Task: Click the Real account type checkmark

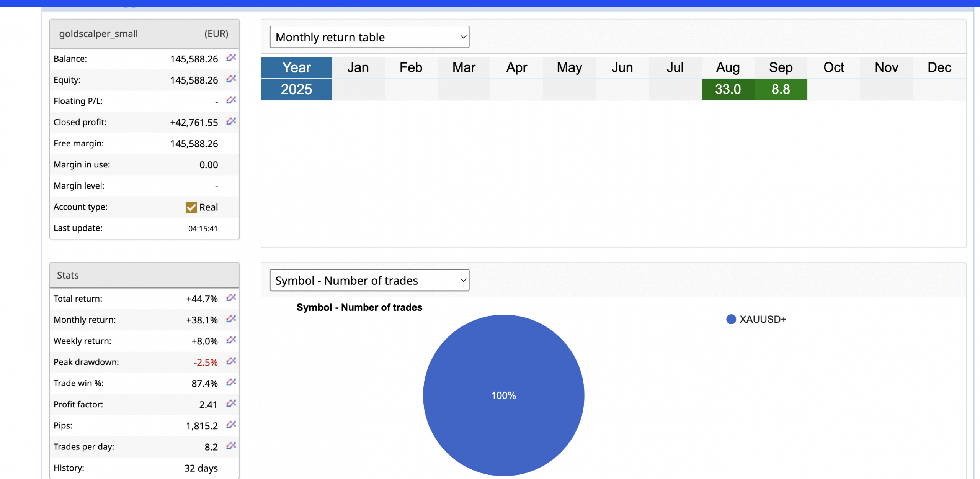Action: tap(191, 207)
